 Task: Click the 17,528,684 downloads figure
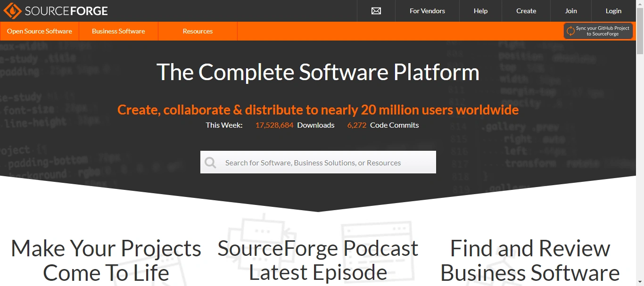point(274,125)
